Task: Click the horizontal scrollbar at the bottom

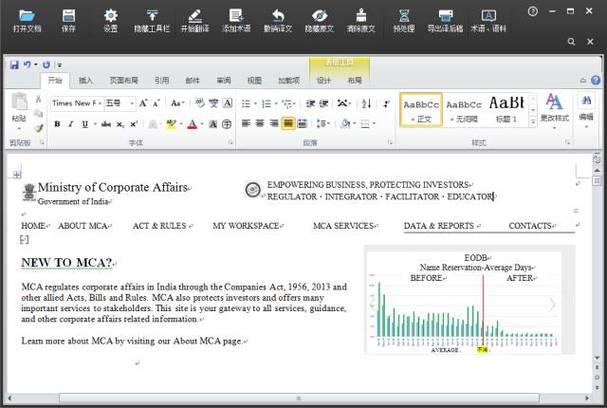Action: [298, 398]
